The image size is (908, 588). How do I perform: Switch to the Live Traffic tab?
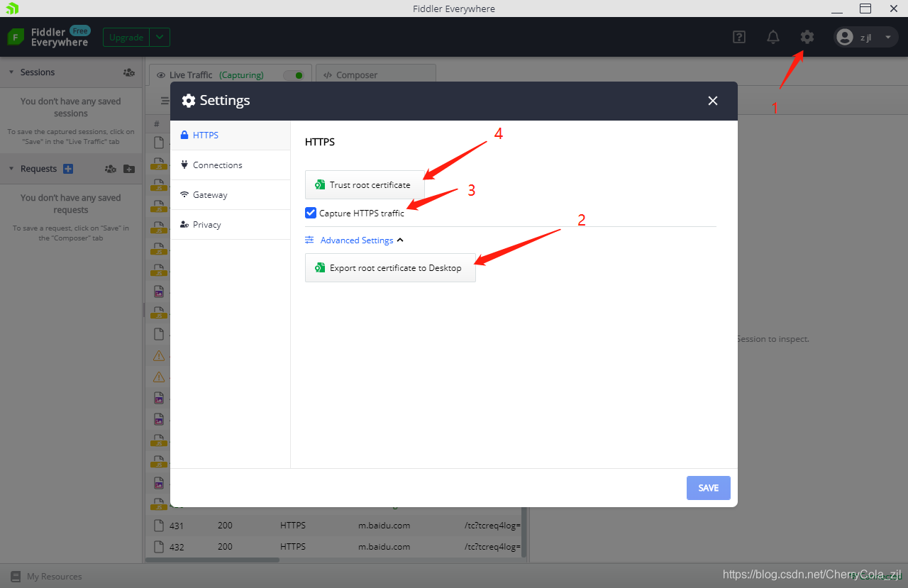(x=230, y=74)
